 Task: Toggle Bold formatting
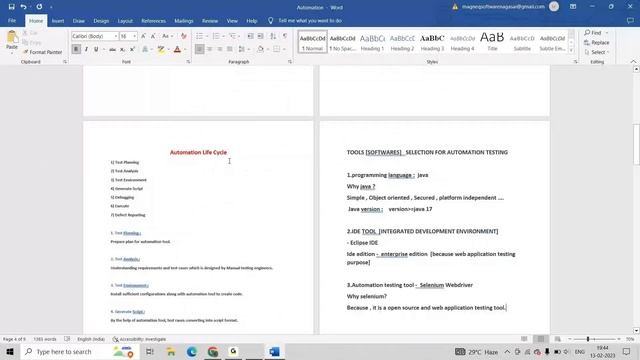76,49
